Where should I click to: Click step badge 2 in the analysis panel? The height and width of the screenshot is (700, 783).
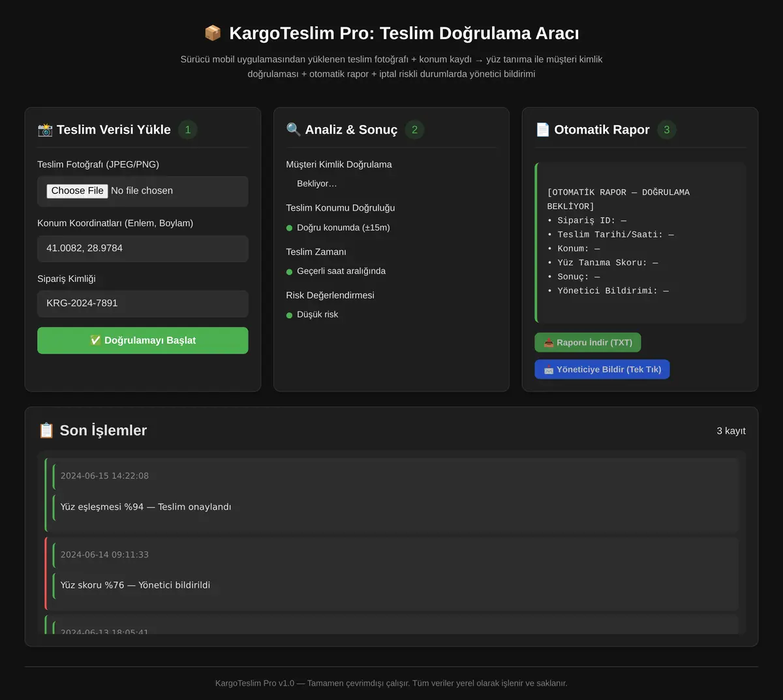point(414,130)
